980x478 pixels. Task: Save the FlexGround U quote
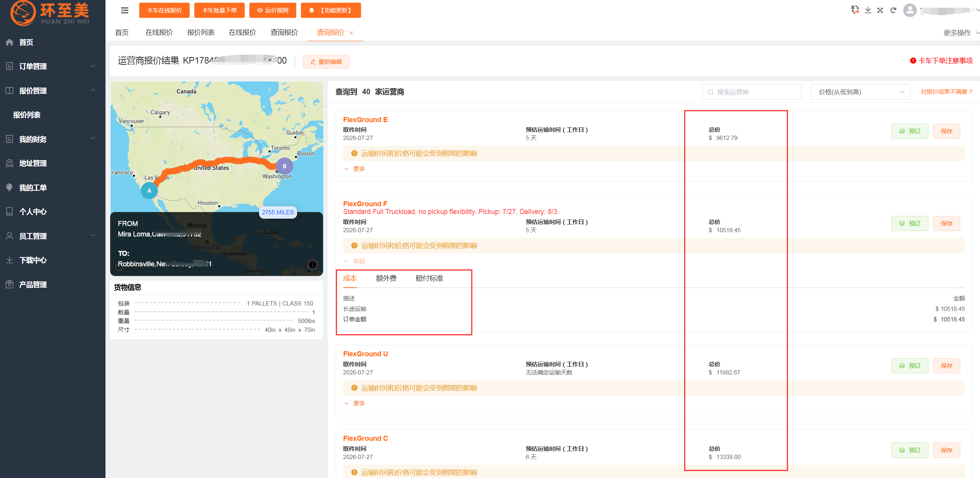pyautogui.click(x=946, y=366)
